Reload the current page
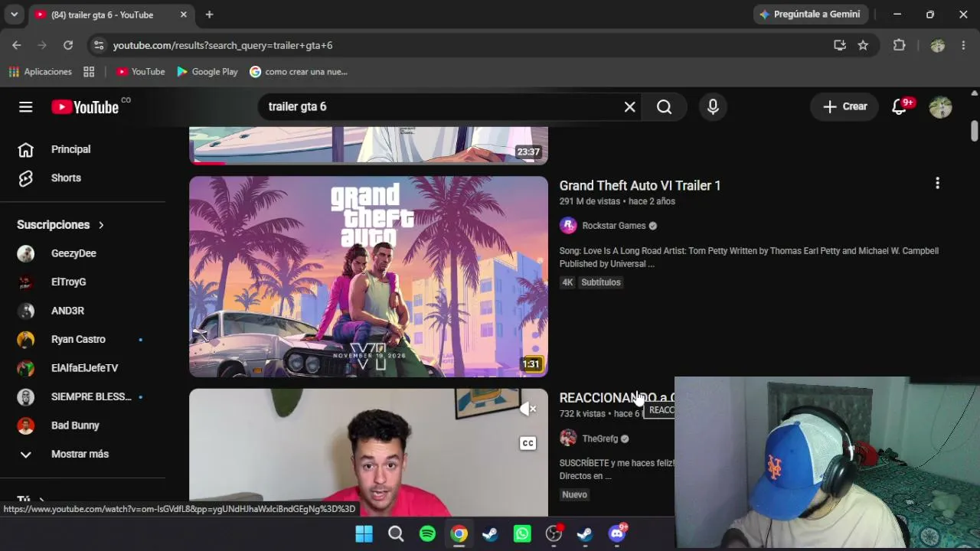Screen dimensions: 980x551 click(x=68, y=45)
